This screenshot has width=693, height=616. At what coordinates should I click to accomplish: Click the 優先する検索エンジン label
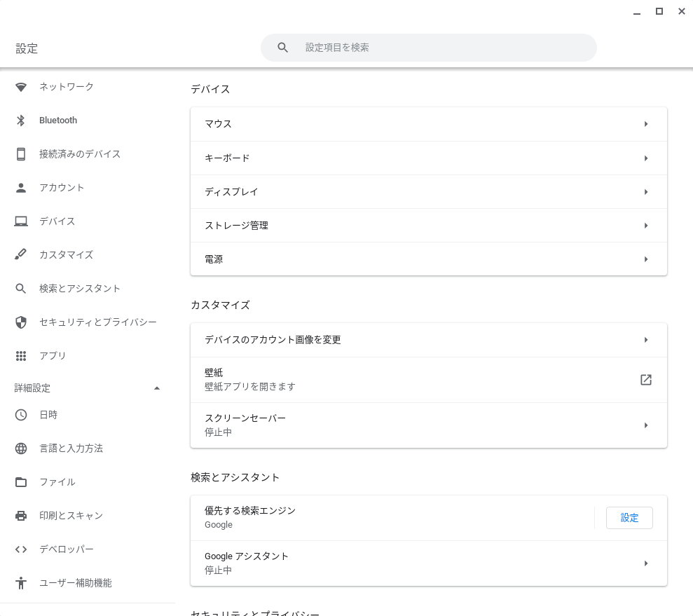[x=249, y=511]
